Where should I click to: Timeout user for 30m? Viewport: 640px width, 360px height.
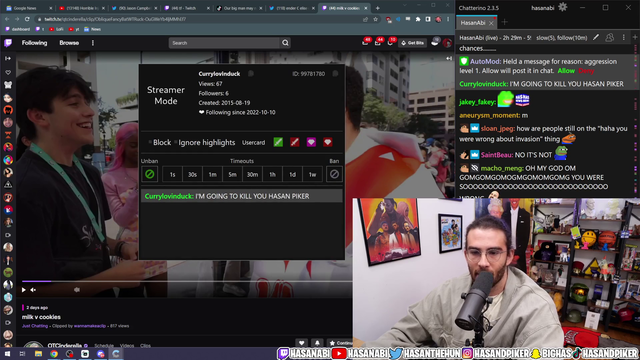(x=252, y=174)
